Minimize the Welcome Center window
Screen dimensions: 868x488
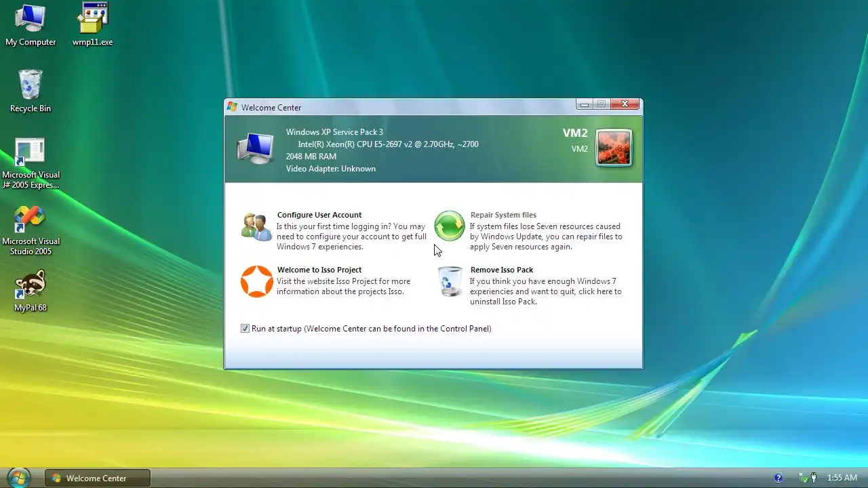[585, 104]
